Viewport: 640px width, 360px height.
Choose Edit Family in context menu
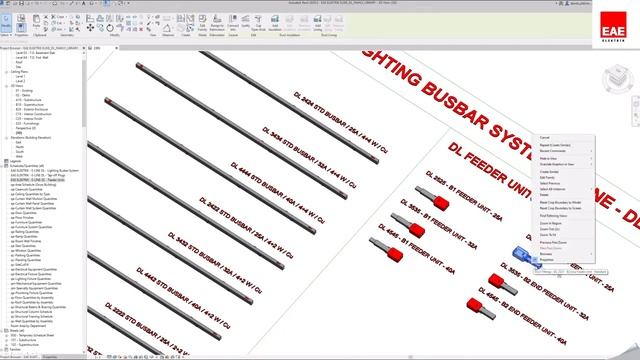pyautogui.click(x=547, y=178)
